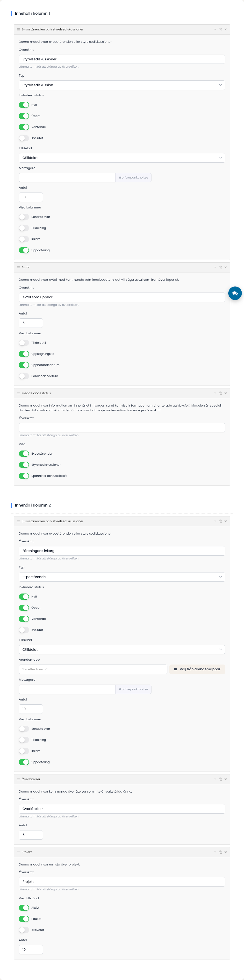Turn off the Uppsägningstid column toggle
244x980 pixels.
pos(24,354)
